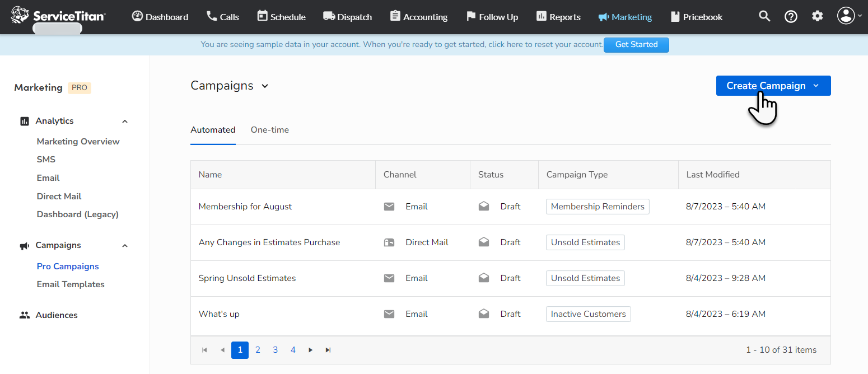Screen dimensions: 868x374
Task: Open the What's up campaign
Action: pos(219,314)
